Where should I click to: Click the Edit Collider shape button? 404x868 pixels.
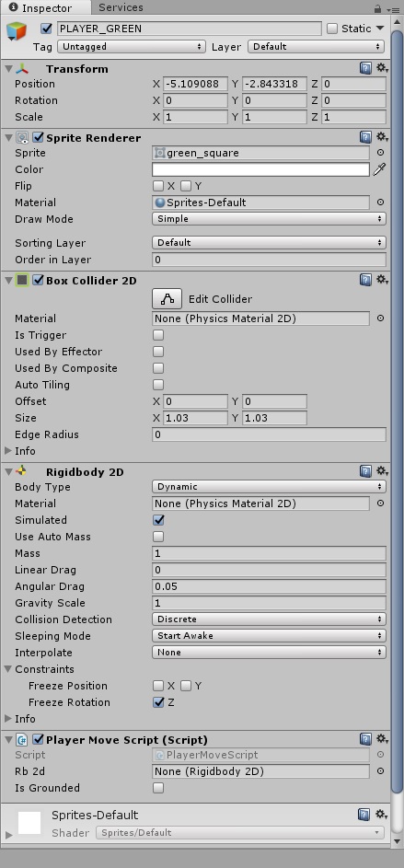(x=167, y=299)
